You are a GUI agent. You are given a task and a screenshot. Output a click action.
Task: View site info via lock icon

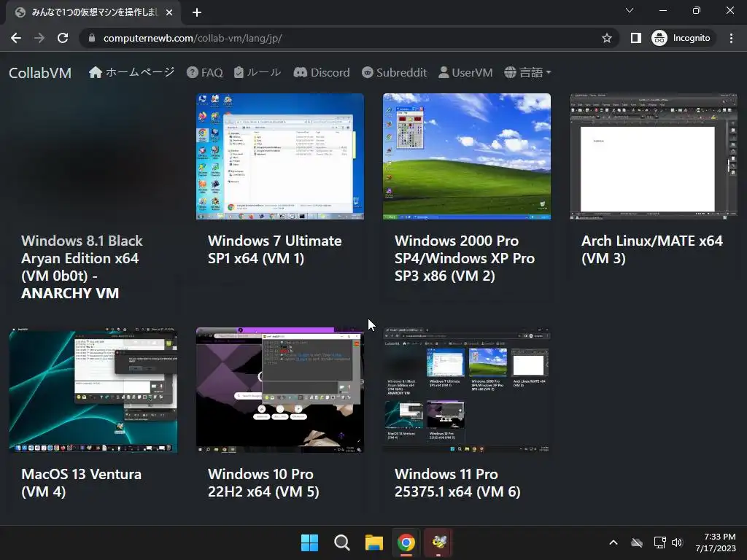click(92, 38)
